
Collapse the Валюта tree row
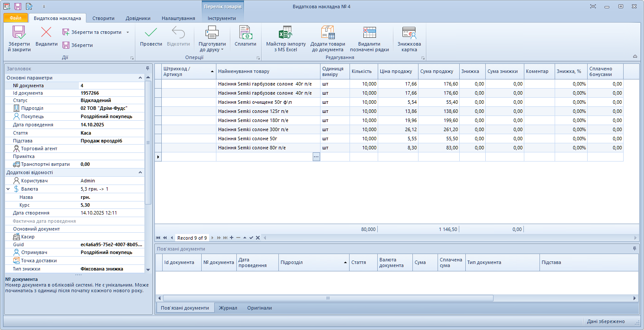(8, 189)
